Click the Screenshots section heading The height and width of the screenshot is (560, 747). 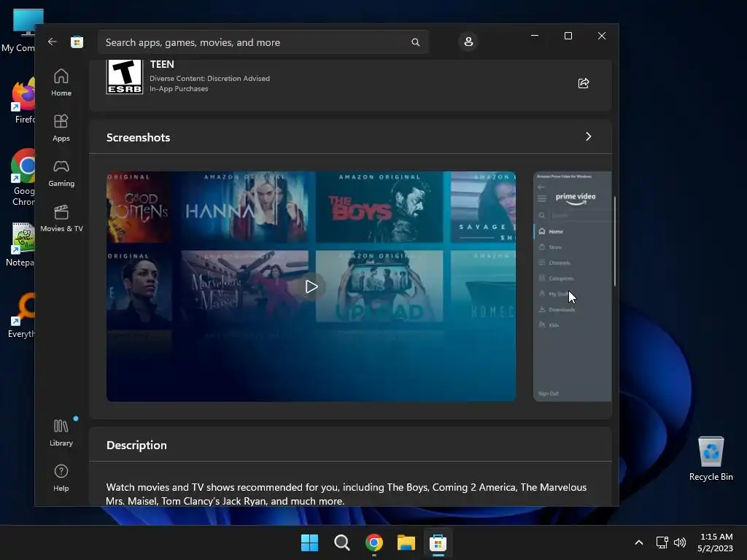click(138, 138)
